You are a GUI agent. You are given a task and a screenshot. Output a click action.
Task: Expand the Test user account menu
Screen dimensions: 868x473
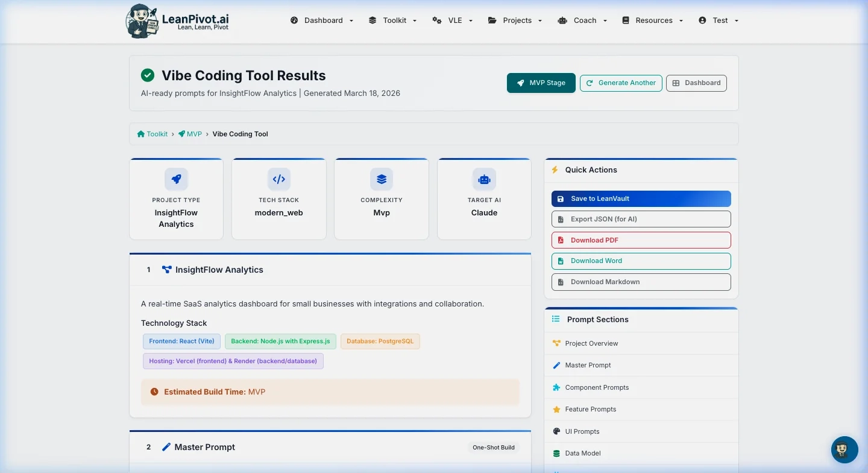coord(719,21)
